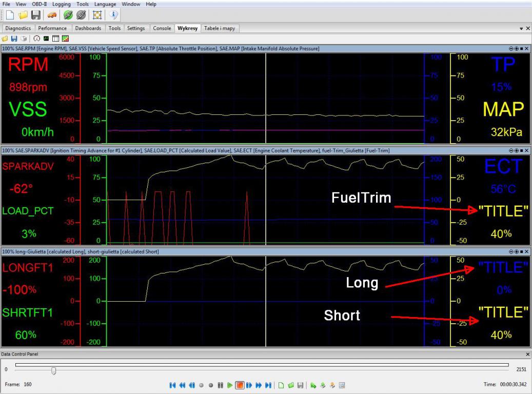This screenshot has height=394, width=532.
Task: Toggle the orange stop button
Action: point(240,385)
